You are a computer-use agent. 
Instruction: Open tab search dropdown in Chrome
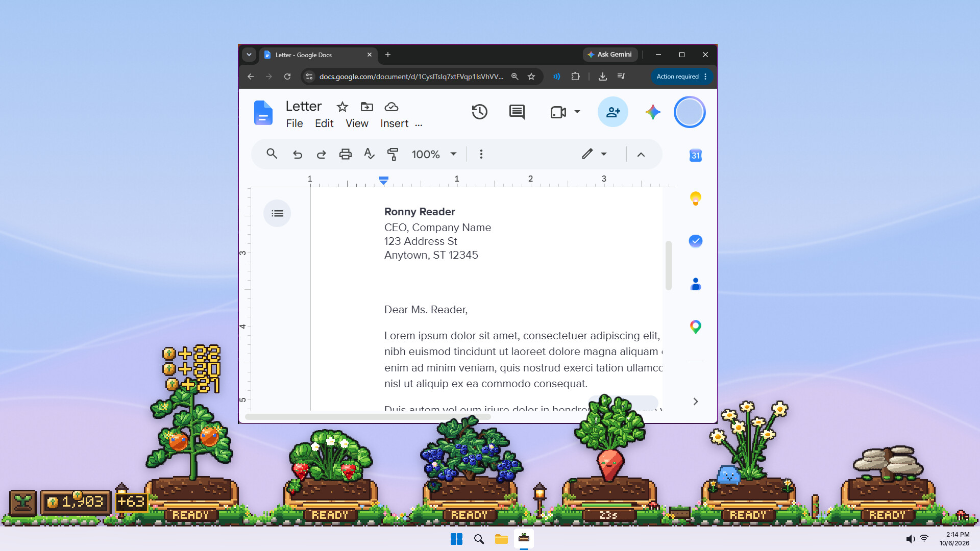[x=249, y=55]
